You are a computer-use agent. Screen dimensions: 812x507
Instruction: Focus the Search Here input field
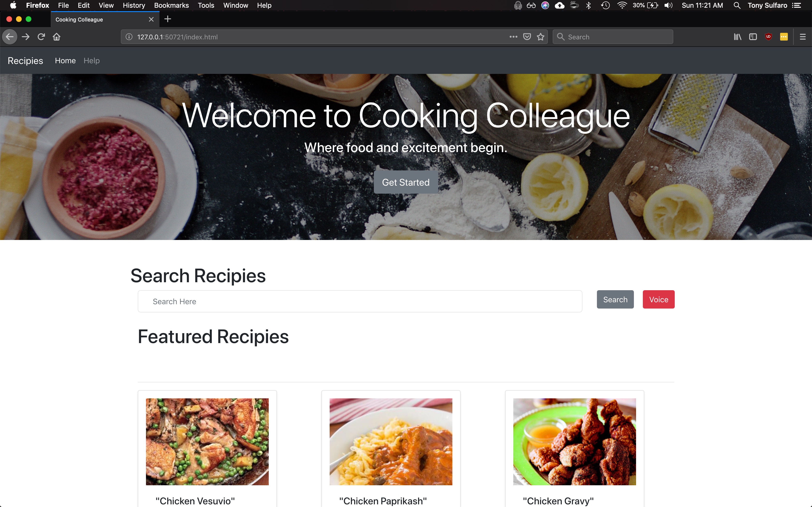tap(360, 302)
